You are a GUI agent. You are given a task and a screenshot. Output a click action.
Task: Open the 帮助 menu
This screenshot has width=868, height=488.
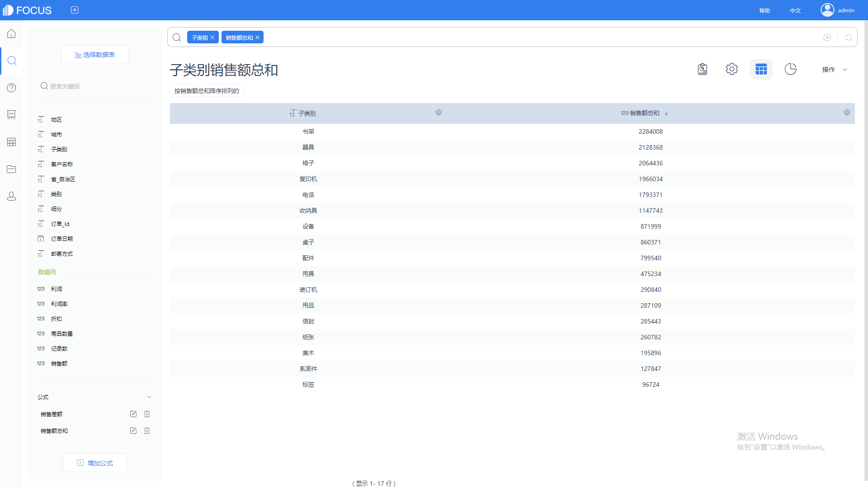[764, 10]
